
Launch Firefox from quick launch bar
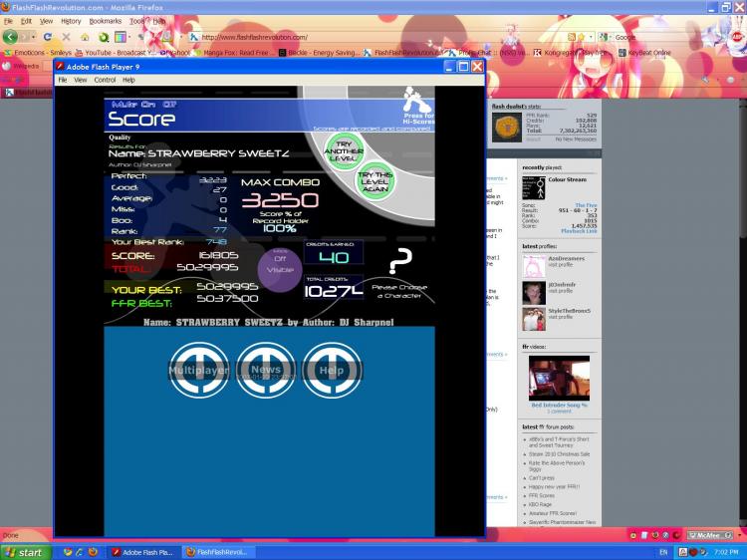pyautogui.click(x=93, y=552)
